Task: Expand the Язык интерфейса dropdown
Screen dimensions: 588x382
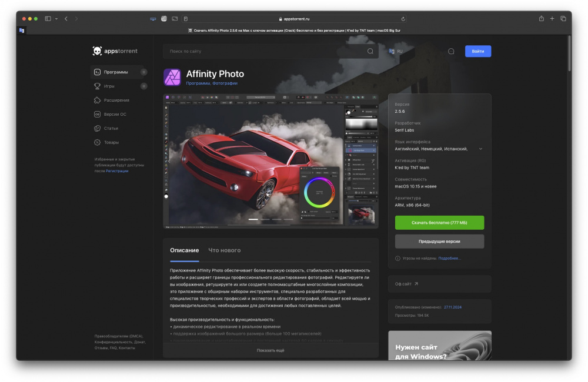Action: (x=480, y=149)
